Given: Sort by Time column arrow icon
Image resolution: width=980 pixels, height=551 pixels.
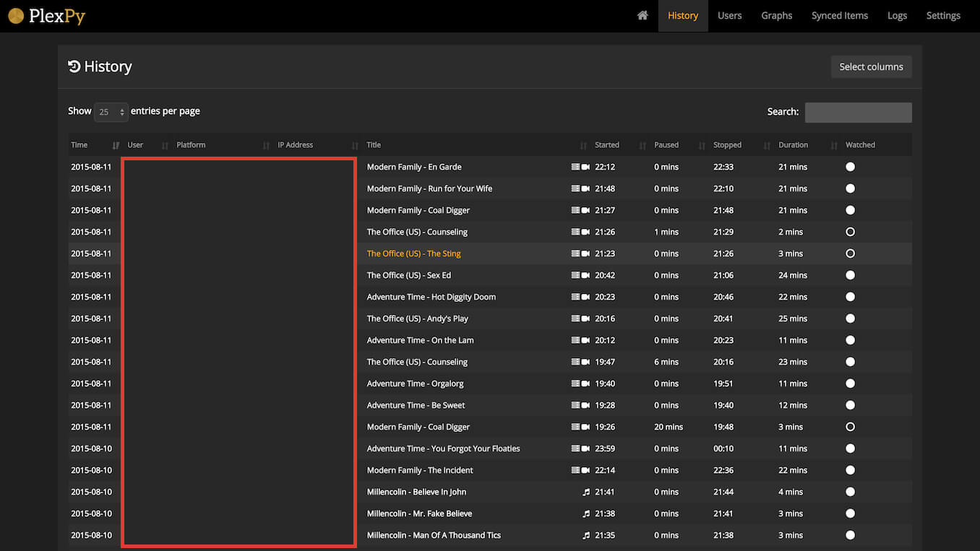Looking at the screenshot, I should (x=116, y=145).
